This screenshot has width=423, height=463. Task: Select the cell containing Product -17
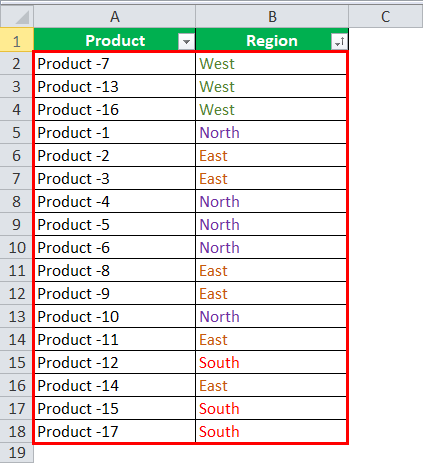[114, 432]
